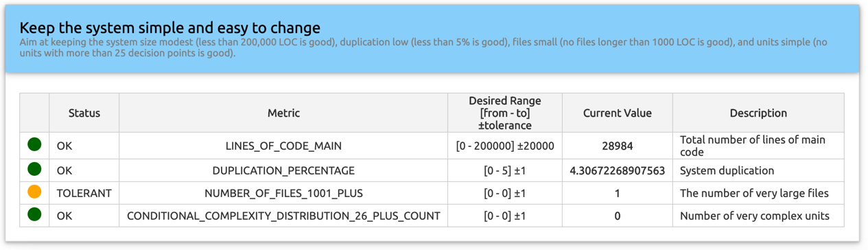Open the NUMBER_OF_FILES_1001_PLUS metric
This screenshot has width=868, height=250.
[x=283, y=193]
